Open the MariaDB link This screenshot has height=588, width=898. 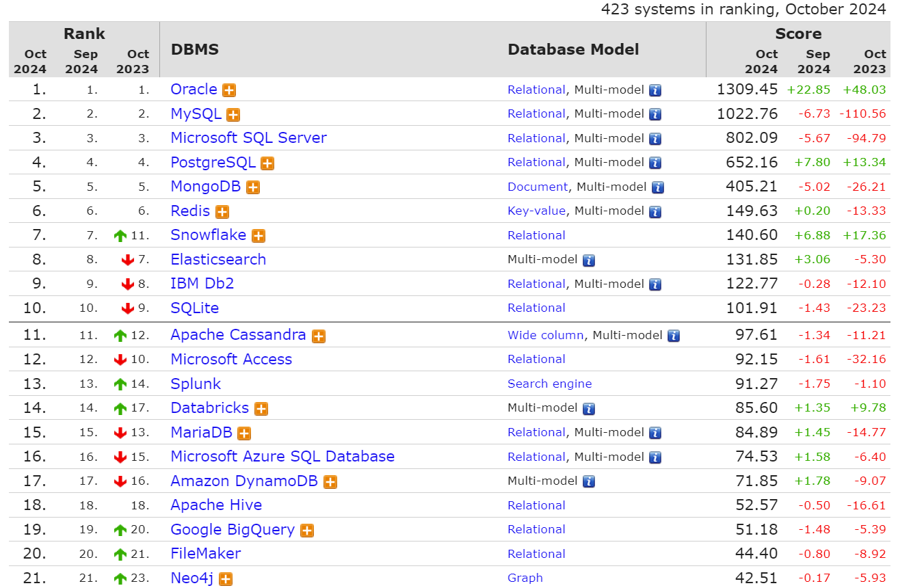click(x=201, y=432)
